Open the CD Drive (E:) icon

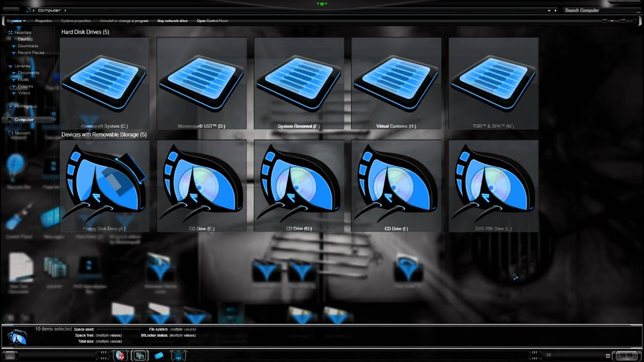(202, 186)
